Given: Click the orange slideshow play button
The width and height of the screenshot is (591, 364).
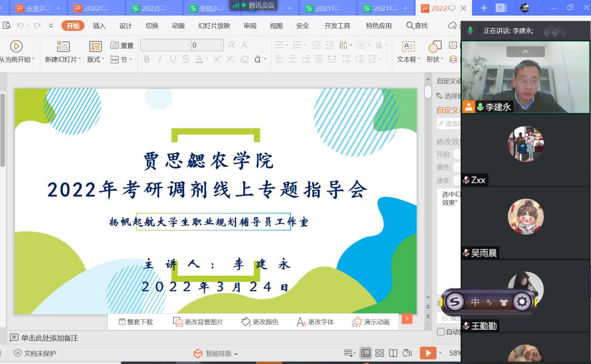Looking at the screenshot, I should click(427, 353).
